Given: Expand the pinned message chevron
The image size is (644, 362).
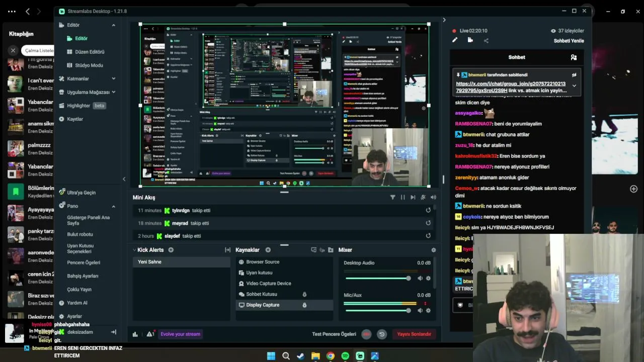Looking at the screenshot, I should point(574,86).
